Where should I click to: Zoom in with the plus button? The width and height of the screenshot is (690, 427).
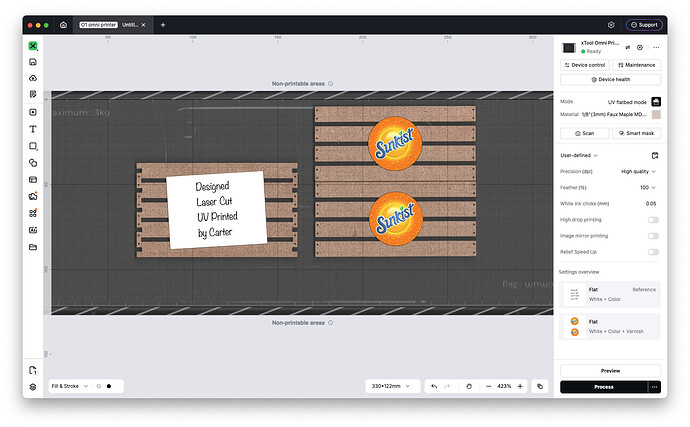pos(520,386)
